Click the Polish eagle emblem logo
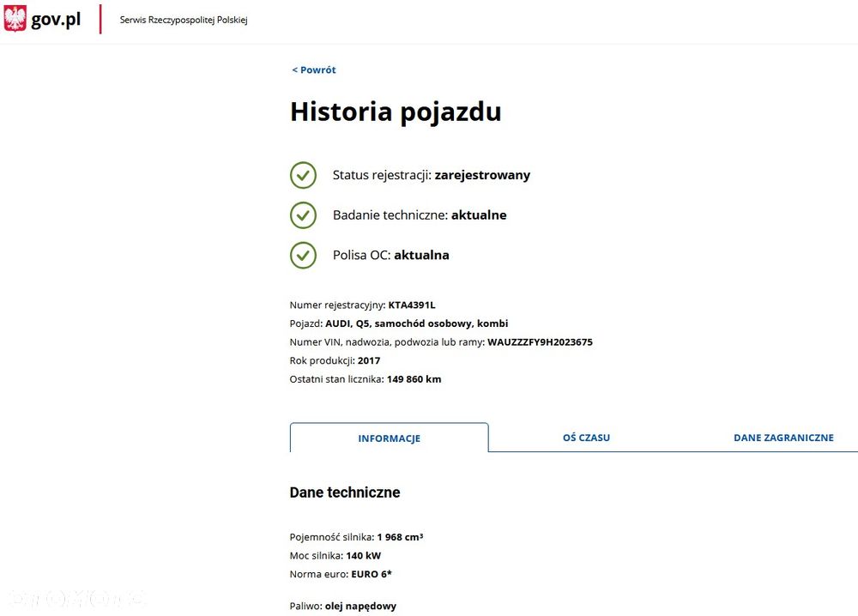The height and width of the screenshot is (616, 858). point(15,19)
